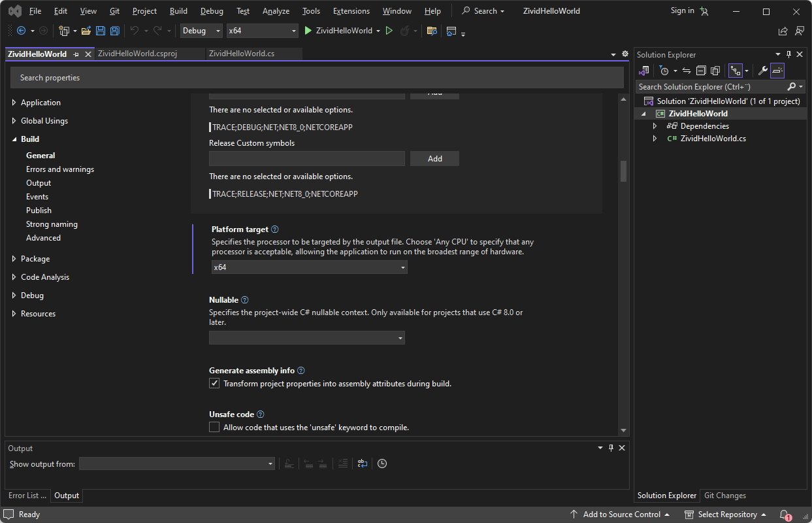The image size is (812, 523).
Task: Click the Collapse All icon in Solution Explorer
Action: [x=700, y=71]
